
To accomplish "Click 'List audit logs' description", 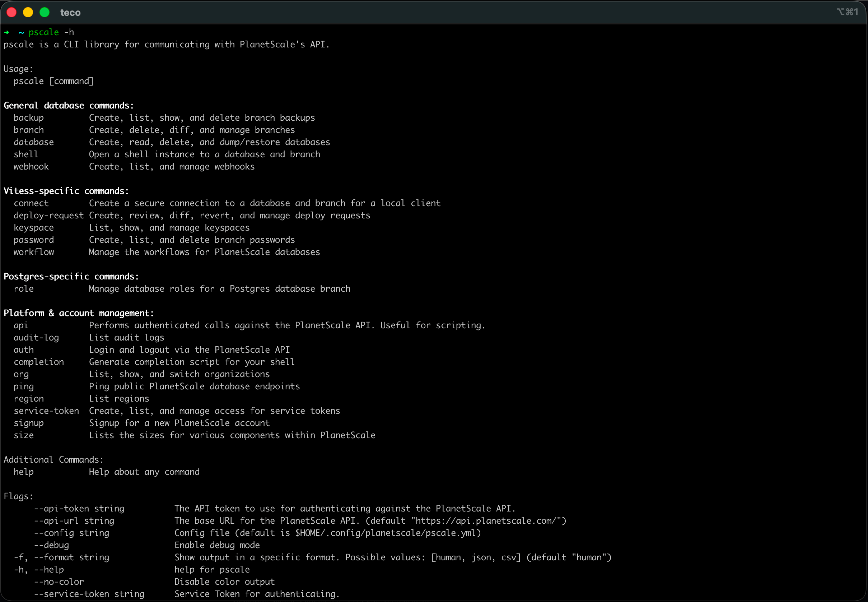I will [x=127, y=338].
